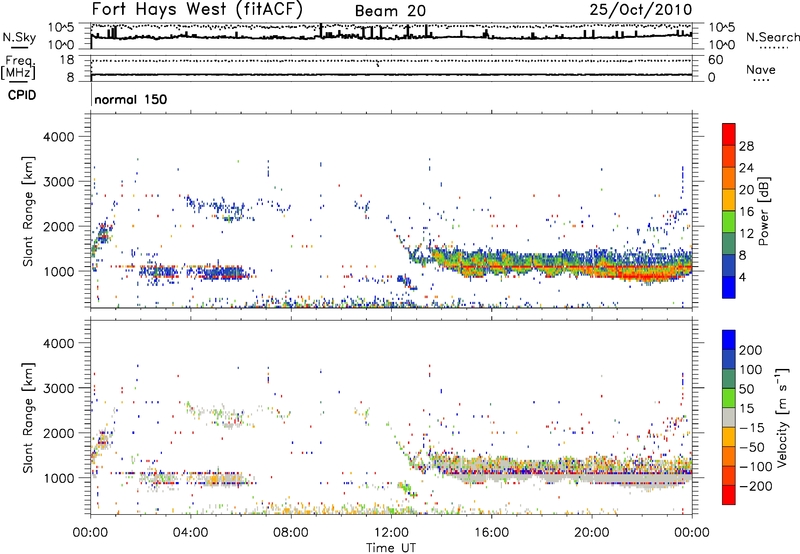Viewport: 800px width, 554px height.
Task: Click the power colorbar tick '16'
Action: (x=746, y=212)
